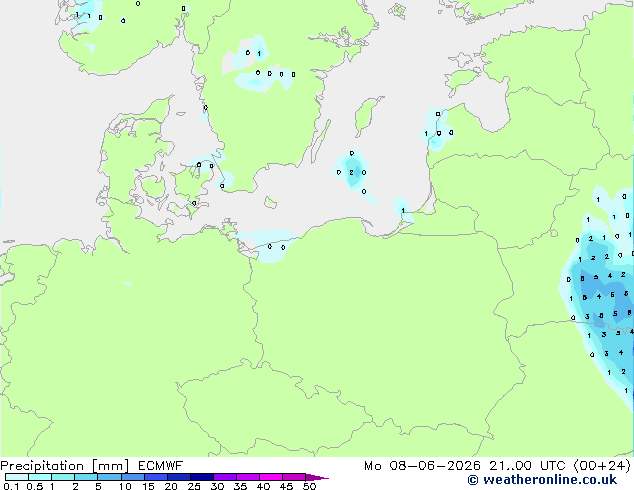Image resolution: width=634 pixels, height=490 pixels.
Task: Select the 45–50 mm legend swatch
Action: pyautogui.click(x=294, y=477)
